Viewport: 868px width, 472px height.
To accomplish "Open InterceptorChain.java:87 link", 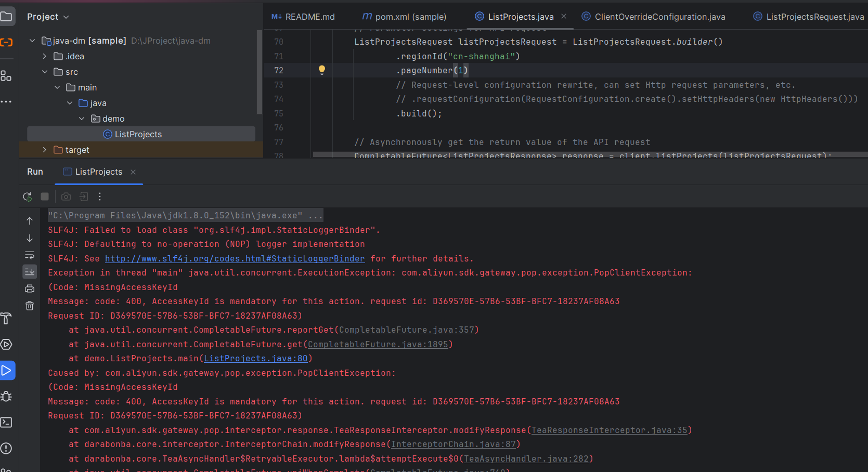I will point(454,444).
